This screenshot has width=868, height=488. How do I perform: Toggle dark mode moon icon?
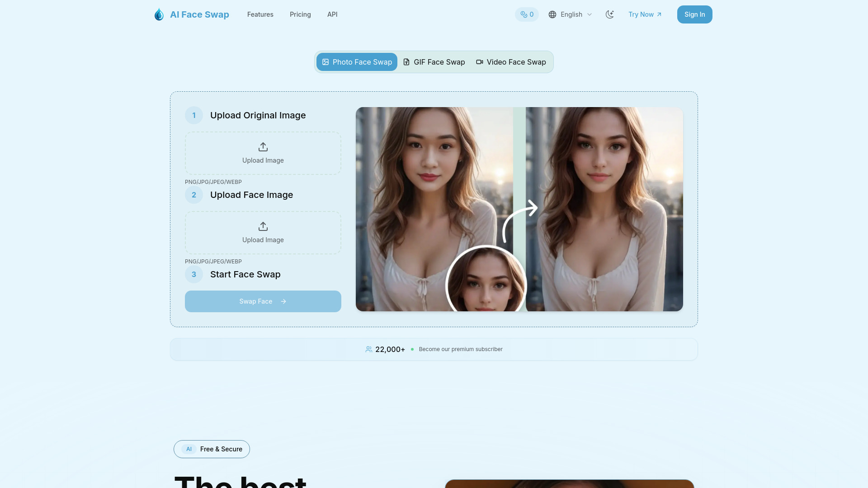point(610,14)
